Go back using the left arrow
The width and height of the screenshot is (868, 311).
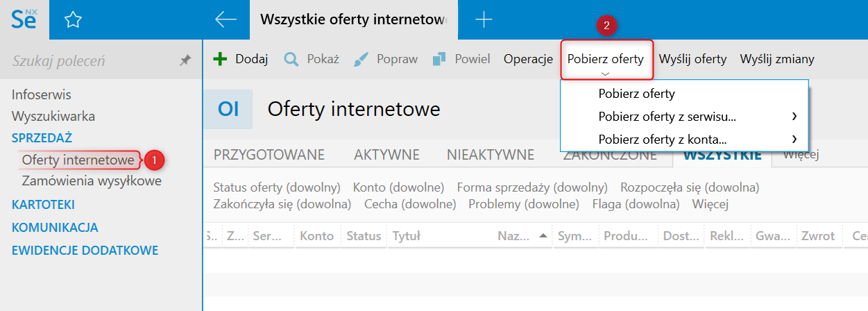(226, 20)
